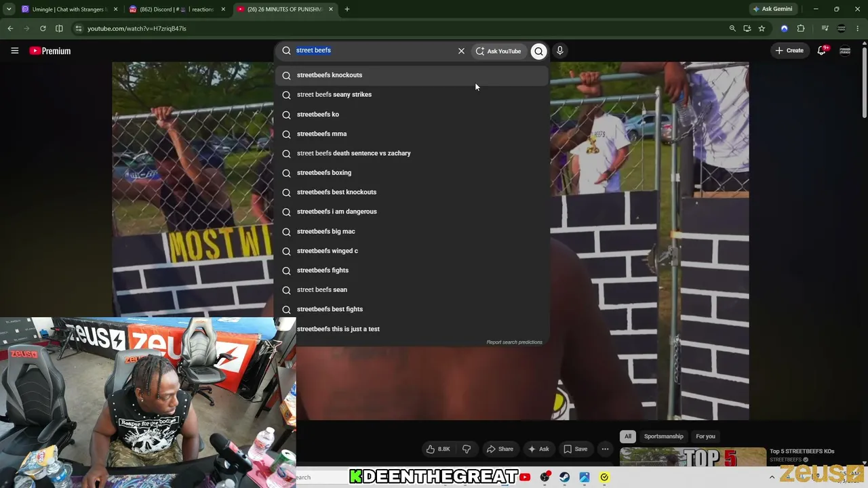Viewport: 868px width, 488px height.
Task: Select the 'Sportsmanship' filter chip
Action: [663, 436]
